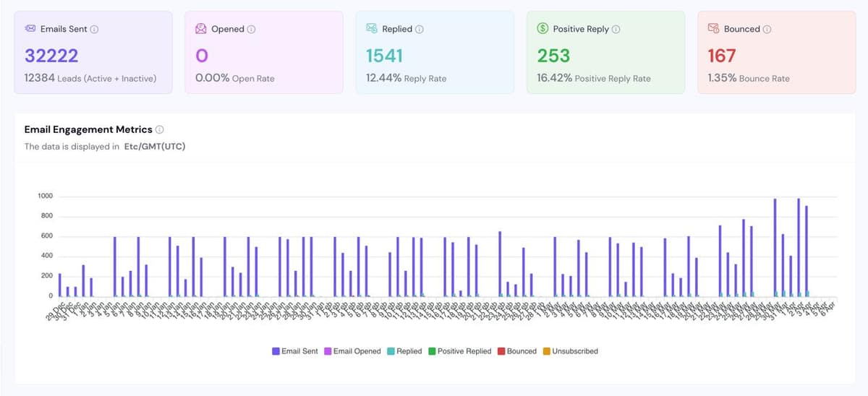Screen dimensions: 868x396
Task: Click the 1541 replied count
Action: (384, 56)
